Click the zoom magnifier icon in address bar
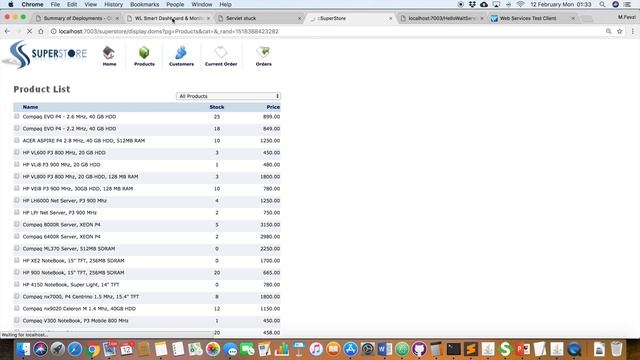Viewport: 640px width, 360px height. pyautogui.click(x=608, y=31)
